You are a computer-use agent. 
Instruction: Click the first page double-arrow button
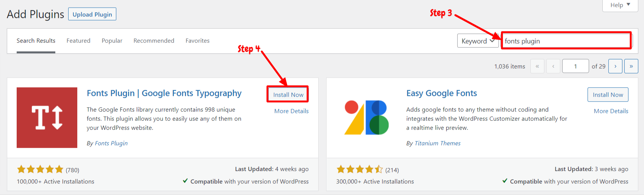537,66
